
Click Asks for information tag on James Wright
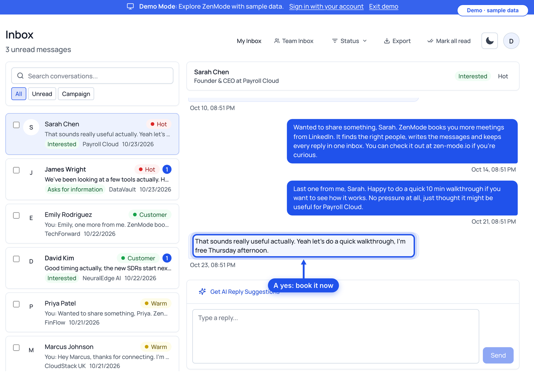click(x=75, y=189)
